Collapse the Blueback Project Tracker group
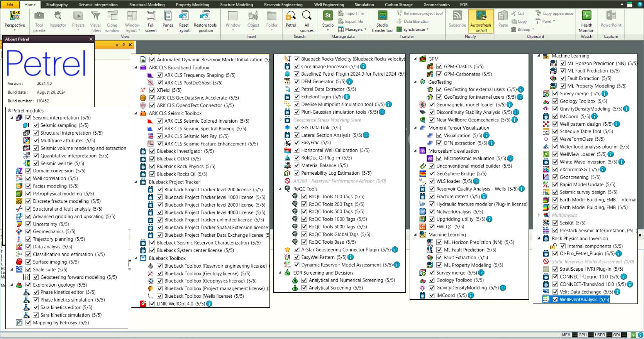This screenshot has height=339, width=644. coord(136,182)
